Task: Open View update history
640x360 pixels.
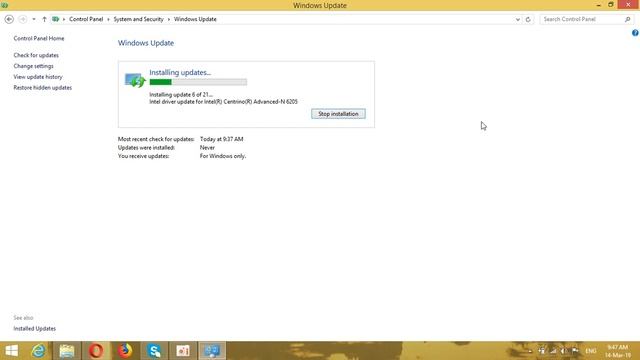Action: (38, 77)
